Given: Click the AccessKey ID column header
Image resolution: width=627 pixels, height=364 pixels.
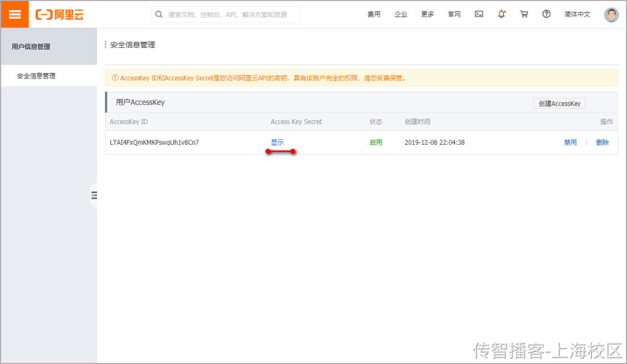Looking at the screenshot, I should coord(128,122).
